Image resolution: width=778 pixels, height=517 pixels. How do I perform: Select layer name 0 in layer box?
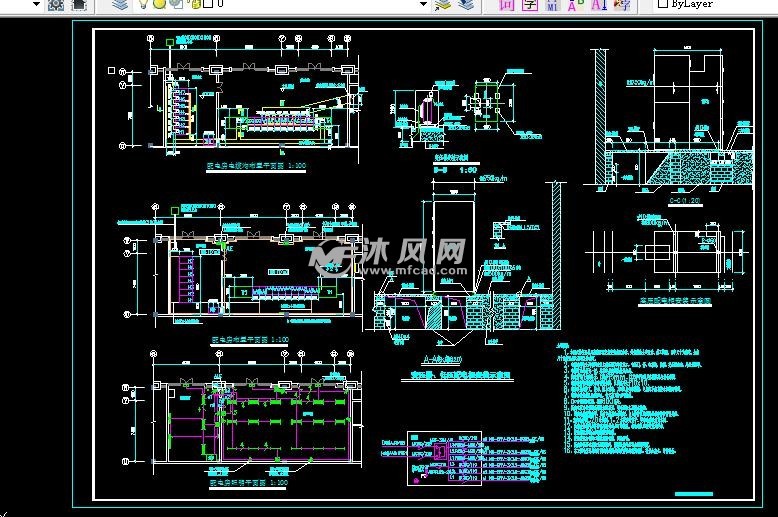(x=220, y=3)
